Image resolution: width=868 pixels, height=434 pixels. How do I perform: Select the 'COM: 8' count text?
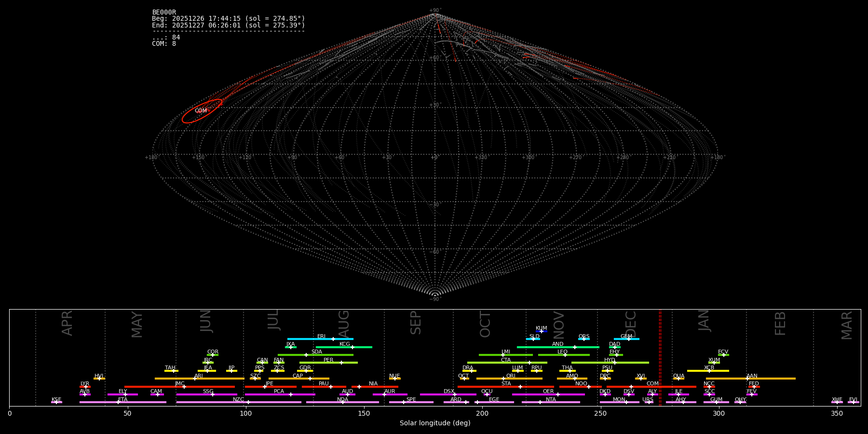click(x=164, y=44)
